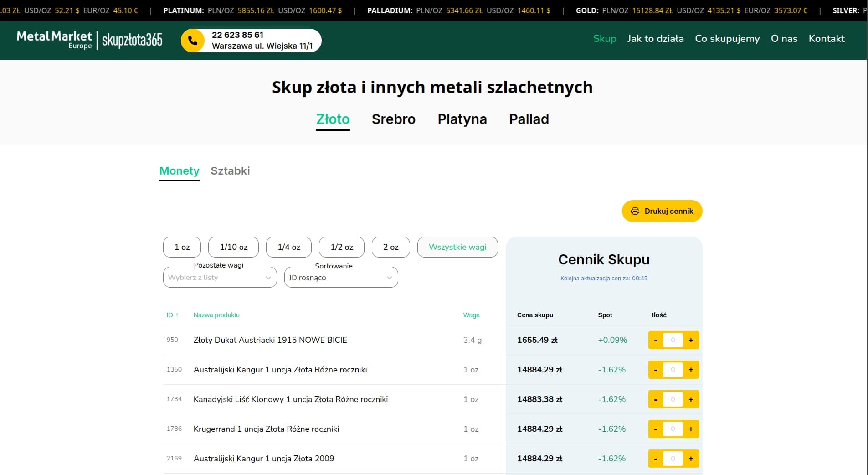The width and height of the screenshot is (868, 475).
Task: Open the Pozostałe wagi dropdown list
Action: [x=220, y=277]
